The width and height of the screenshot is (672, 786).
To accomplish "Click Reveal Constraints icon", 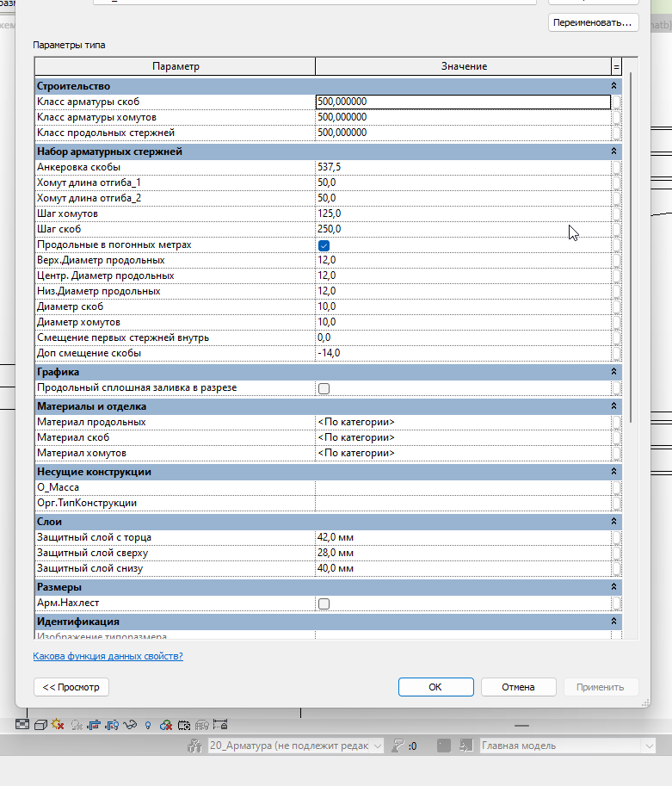I will point(220,724).
